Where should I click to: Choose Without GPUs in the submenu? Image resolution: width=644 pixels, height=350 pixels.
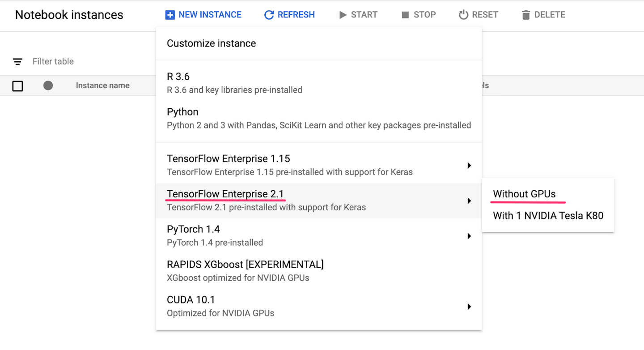tap(524, 194)
